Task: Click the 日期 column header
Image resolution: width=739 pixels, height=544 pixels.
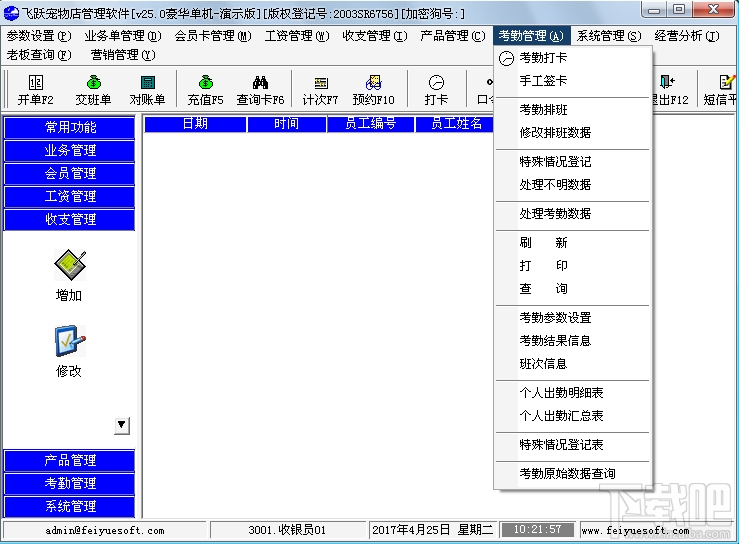Action: click(195, 124)
